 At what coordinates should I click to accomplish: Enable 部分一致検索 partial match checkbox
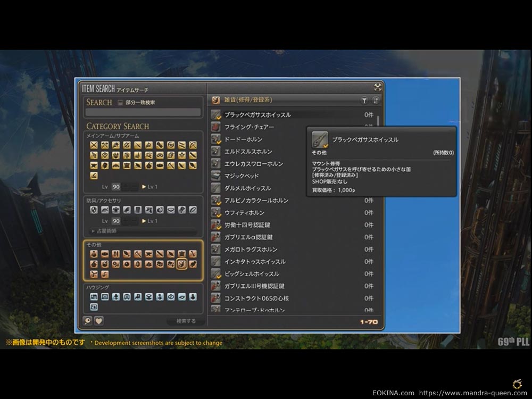(x=120, y=103)
